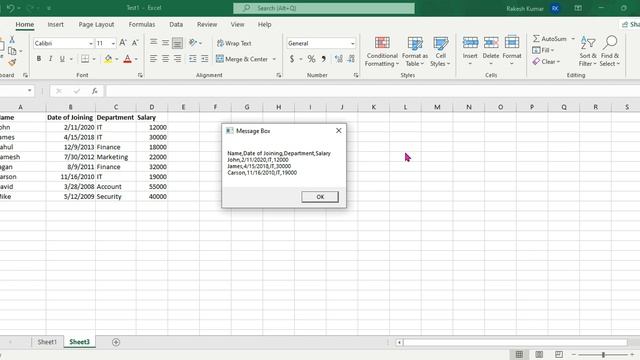Viewport: 640px width, 360px height.
Task: Increase indent
Action: 204,59
